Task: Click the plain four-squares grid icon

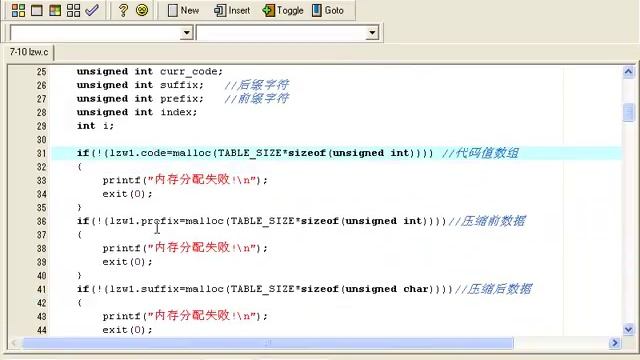Action: click(73, 10)
